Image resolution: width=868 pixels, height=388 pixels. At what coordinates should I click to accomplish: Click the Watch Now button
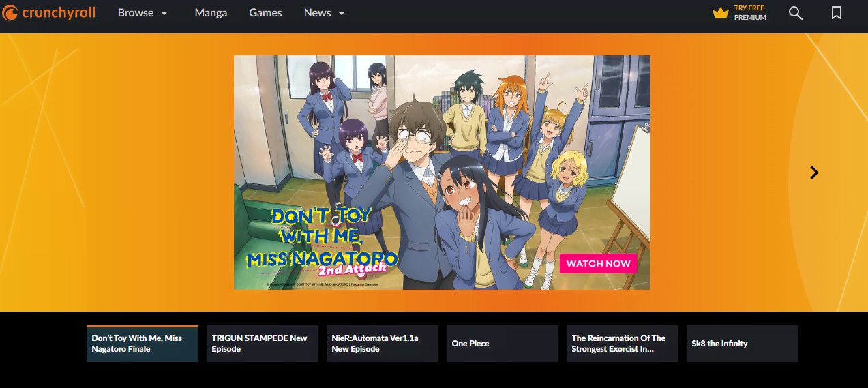pyautogui.click(x=599, y=263)
